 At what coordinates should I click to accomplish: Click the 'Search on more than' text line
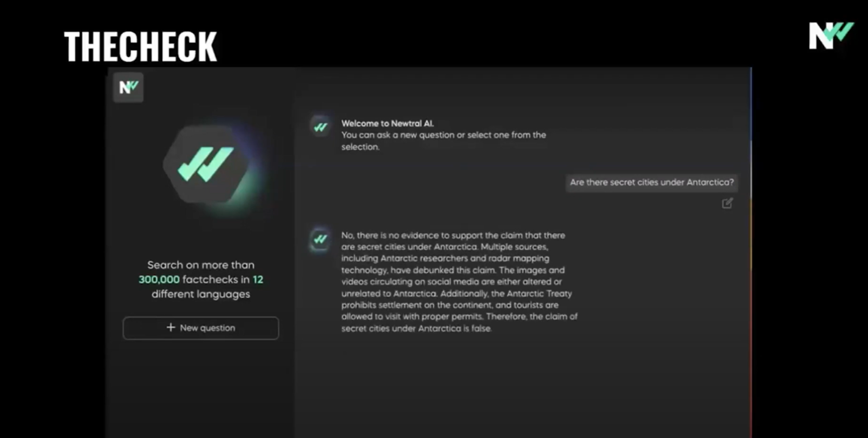201,265
